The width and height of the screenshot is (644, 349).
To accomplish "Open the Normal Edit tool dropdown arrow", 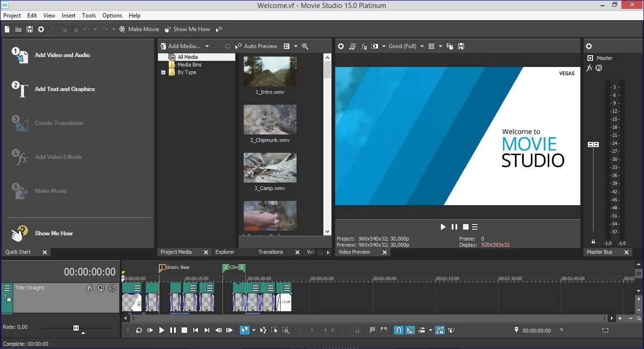I will click(254, 330).
